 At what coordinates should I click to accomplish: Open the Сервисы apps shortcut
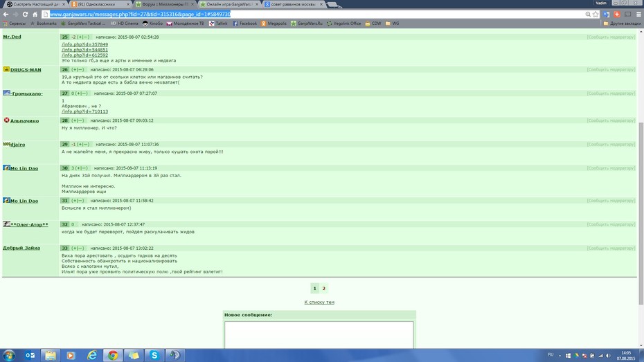[14, 24]
